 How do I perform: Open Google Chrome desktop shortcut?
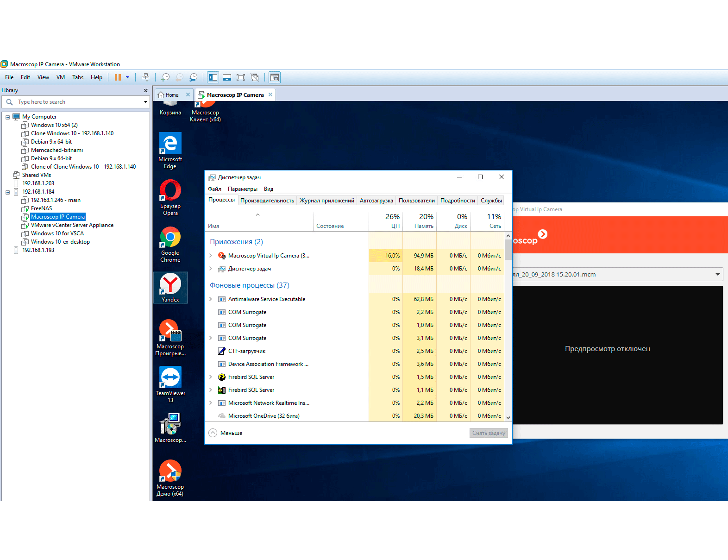170,244
